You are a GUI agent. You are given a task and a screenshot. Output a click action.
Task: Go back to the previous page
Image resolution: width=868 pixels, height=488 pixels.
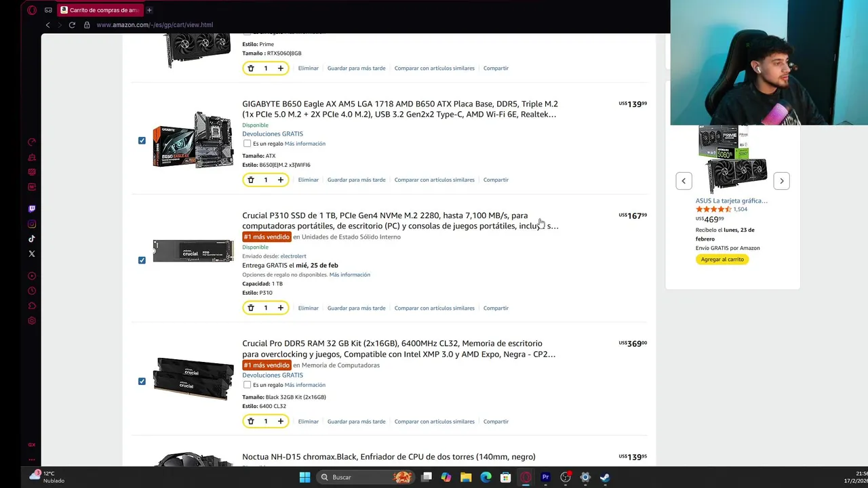coord(47,25)
